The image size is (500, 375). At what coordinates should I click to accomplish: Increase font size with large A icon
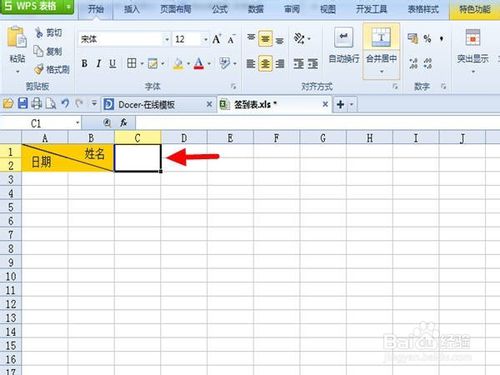(x=217, y=39)
